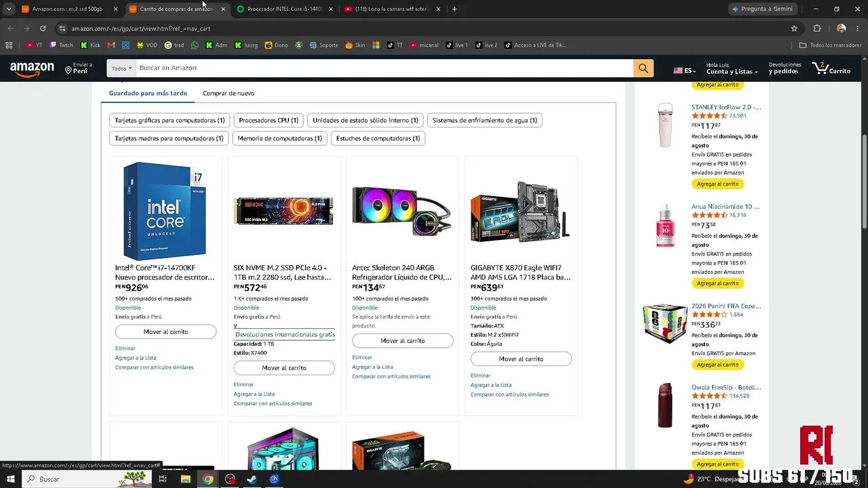This screenshot has height=488, width=868.
Task: Open Devoluciones internacionales gratis link
Action: click(x=285, y=335)
